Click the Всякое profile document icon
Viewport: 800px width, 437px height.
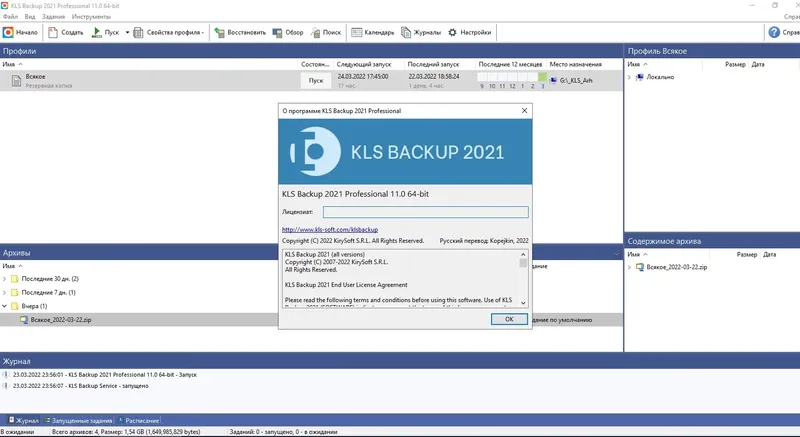click(16, 81)
